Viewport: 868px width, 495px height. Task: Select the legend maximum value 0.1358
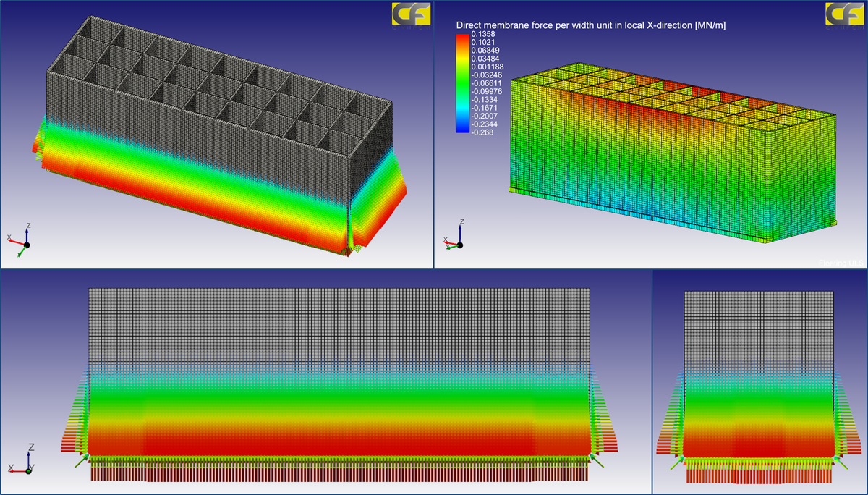click(482, 34)
